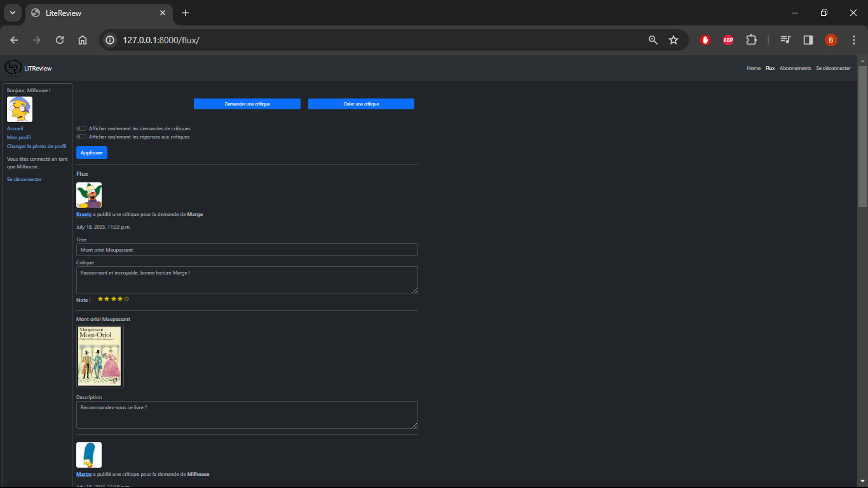Open the red stop-hand extension
Viewport: 868px width, 488px height.
coord(705,40)
